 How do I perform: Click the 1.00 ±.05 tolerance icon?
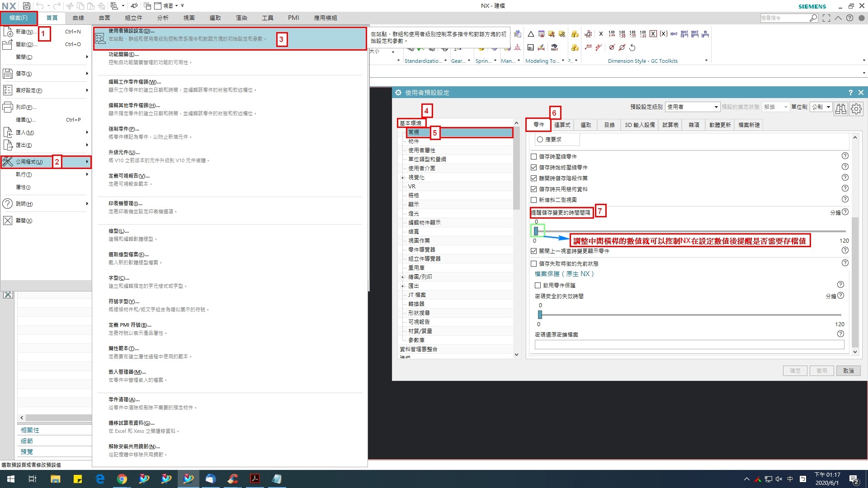click(612, 34)
